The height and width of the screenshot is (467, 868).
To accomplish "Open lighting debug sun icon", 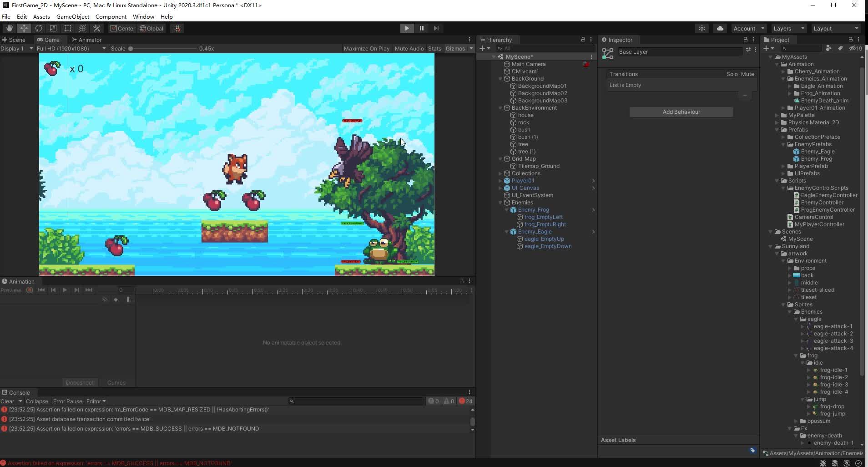I will coord(702,28).
